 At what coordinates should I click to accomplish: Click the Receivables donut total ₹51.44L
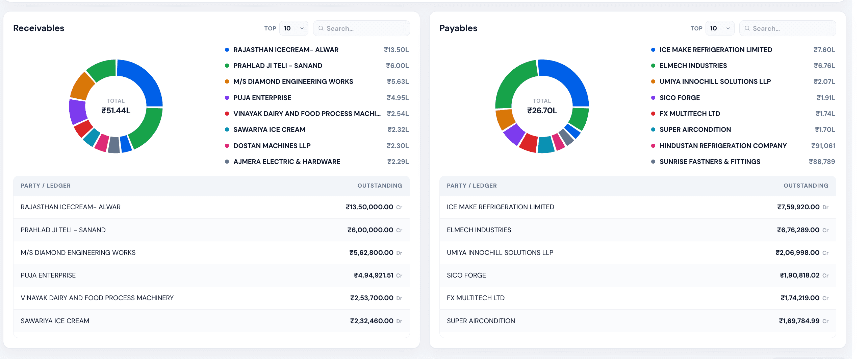coord(116,111)
